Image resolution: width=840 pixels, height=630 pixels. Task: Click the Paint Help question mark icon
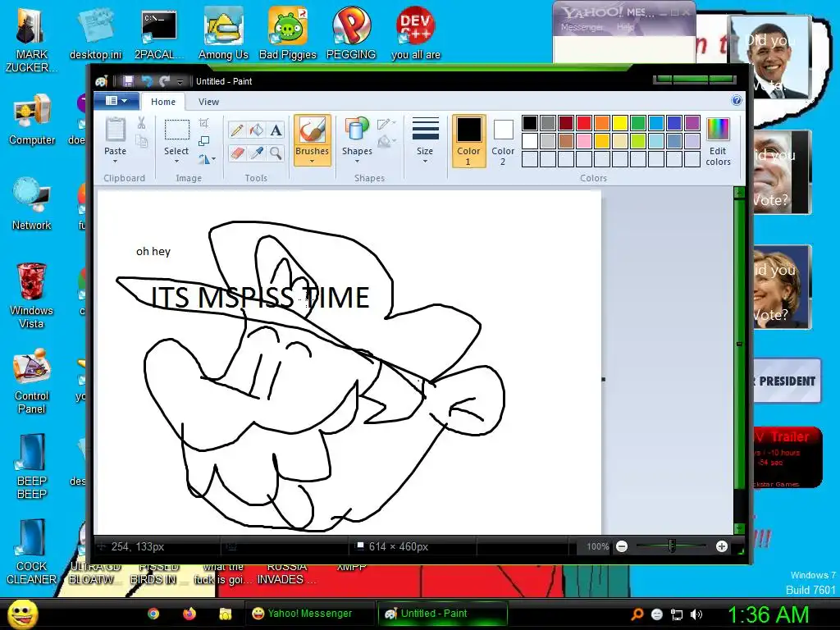(737, 101)
